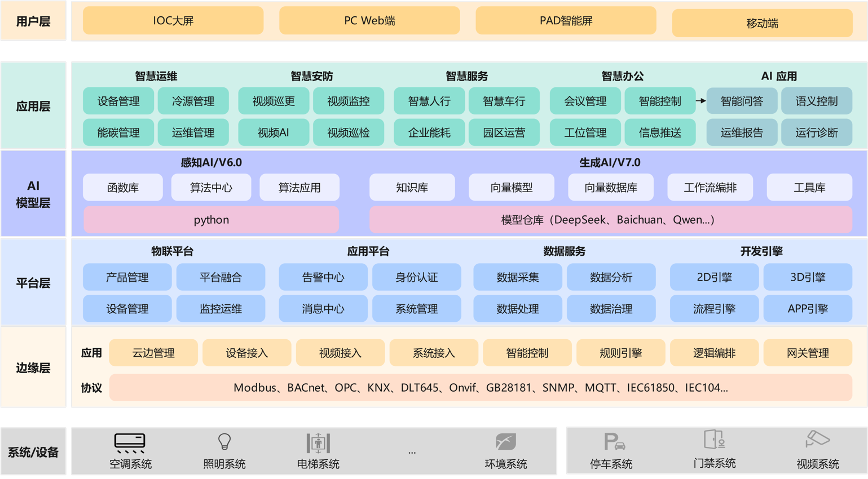Click the arrow pointing to 智能问答
This screenshot has height=479, width=868.
pos(700,101)
